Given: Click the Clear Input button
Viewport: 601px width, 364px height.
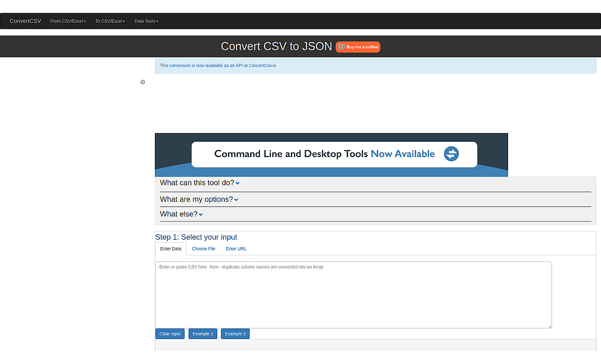Looking at the screenshot, I should click(170, 334).
